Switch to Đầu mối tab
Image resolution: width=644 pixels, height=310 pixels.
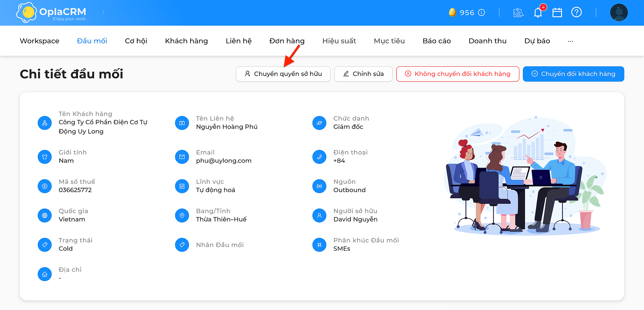92,41
